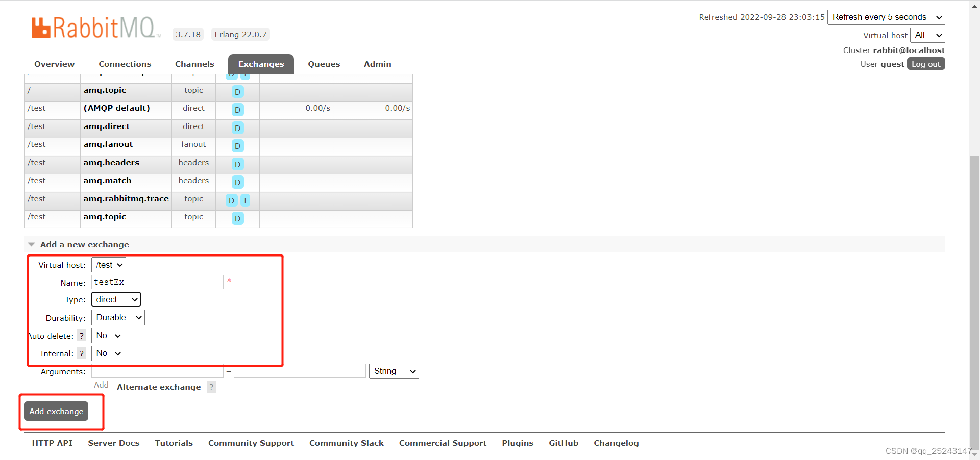The height and width of the screenshot is (460, 980).
Task: Click the Auto delete help question mark
Action: 82,336
